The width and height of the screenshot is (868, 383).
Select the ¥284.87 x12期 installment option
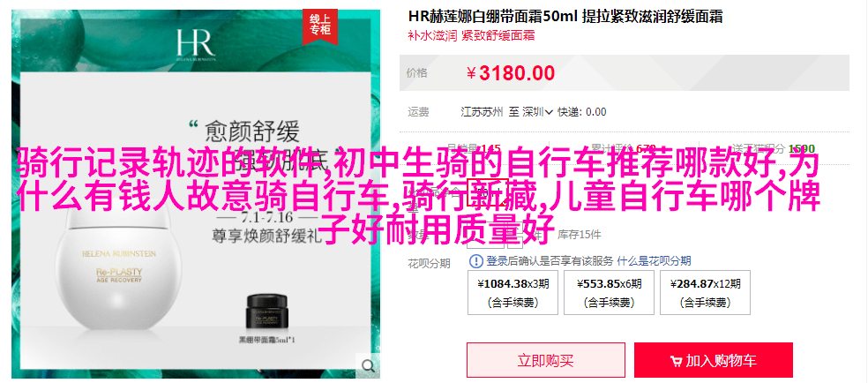[706, 292]
